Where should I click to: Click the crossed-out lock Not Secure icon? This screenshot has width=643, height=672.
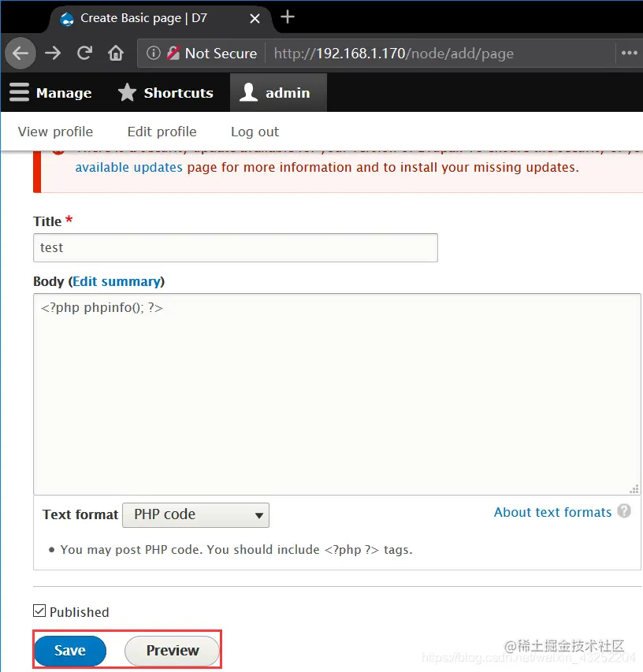coord(173,53)
